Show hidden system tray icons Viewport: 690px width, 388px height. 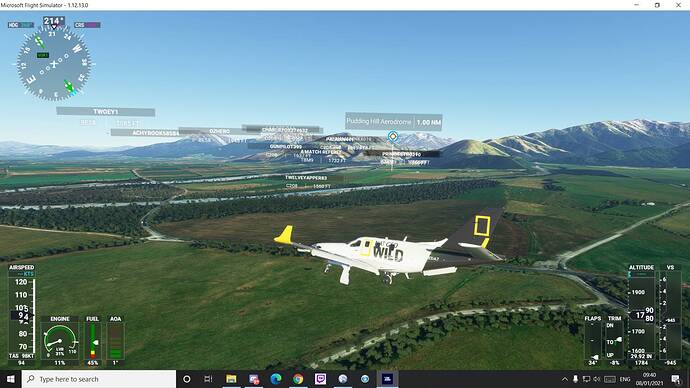(565, 379)
